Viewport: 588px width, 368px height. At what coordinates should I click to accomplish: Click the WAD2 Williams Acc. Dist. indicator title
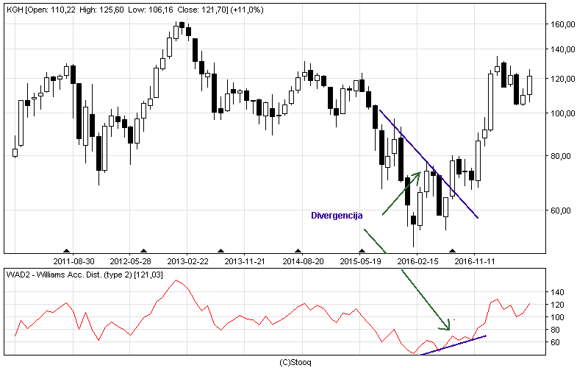85,275
